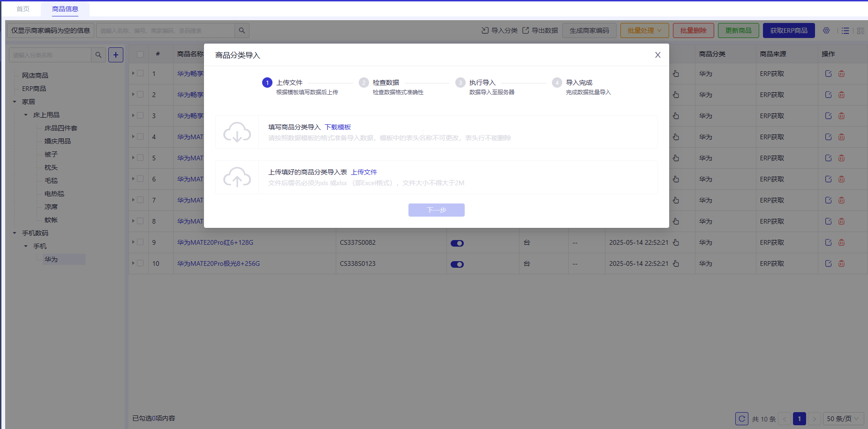
Task: Add a category with plus button
Action: [116, 55]
